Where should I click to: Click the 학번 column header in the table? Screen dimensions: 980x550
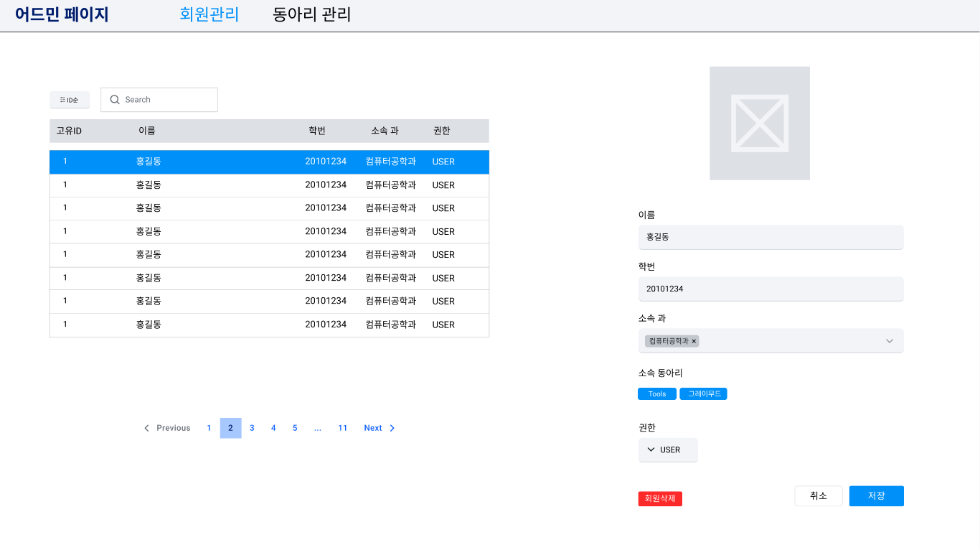(x=317, y=131)
